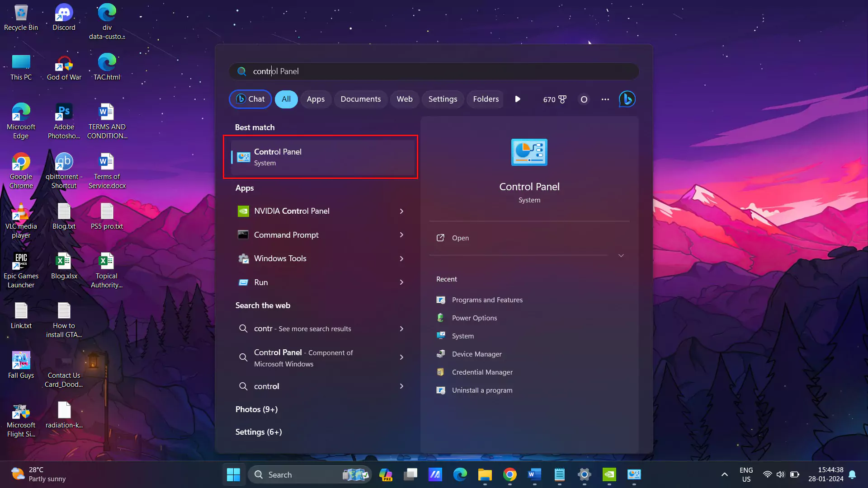Click the Chat filter tab

(x=250, y=99)
